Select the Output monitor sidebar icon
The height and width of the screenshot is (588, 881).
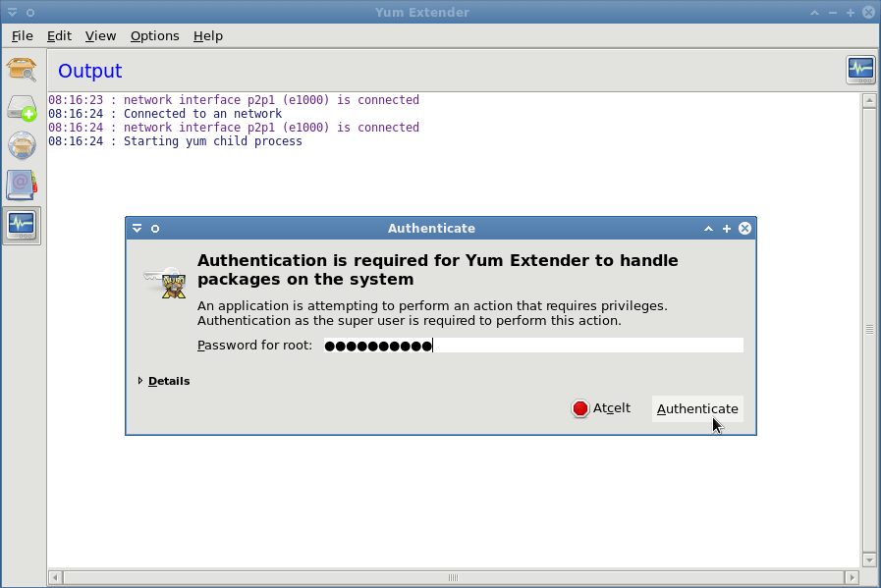(x=22, y=225)
